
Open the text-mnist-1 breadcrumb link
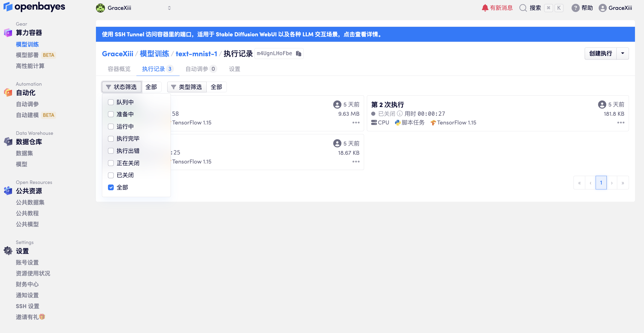(197, 53)
